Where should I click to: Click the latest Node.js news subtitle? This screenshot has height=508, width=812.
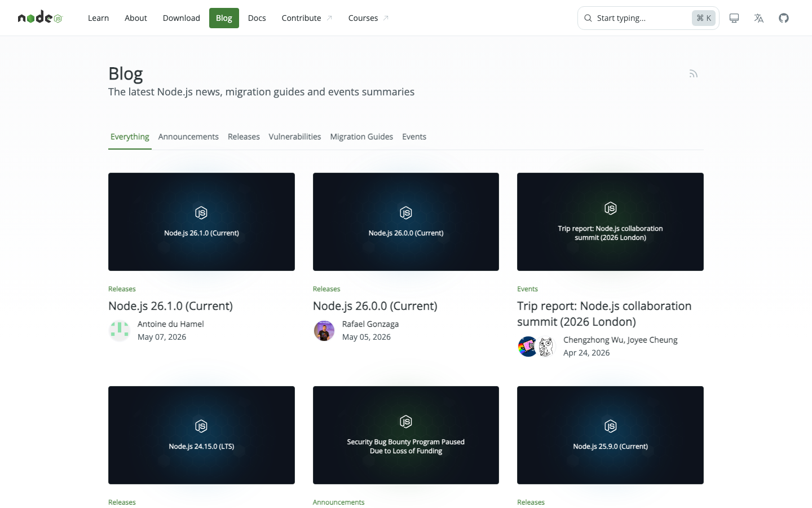tap(261, 92)
